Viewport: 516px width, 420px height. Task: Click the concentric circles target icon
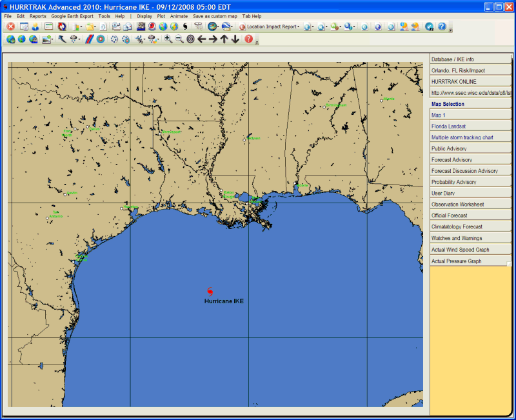[x=190, y=39]
